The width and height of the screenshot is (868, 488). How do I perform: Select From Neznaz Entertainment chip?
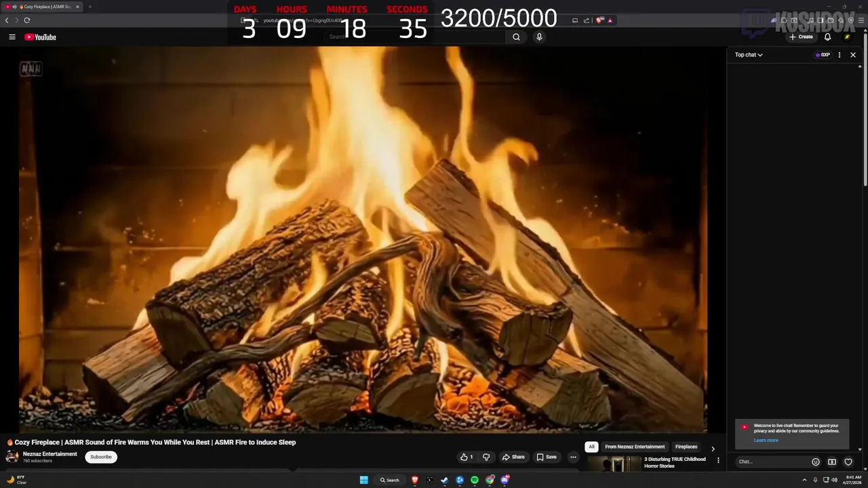pos(635,447)
